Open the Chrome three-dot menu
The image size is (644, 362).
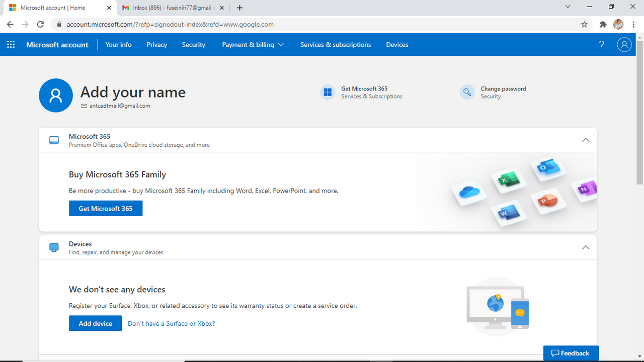pos(633,24)
